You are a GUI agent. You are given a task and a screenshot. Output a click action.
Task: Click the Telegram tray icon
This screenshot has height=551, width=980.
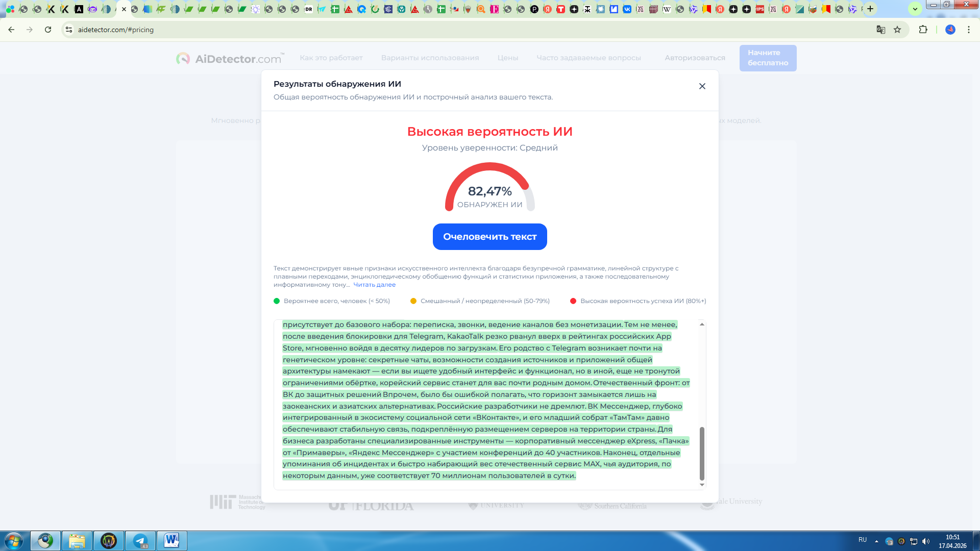click(x=889, y=541)
